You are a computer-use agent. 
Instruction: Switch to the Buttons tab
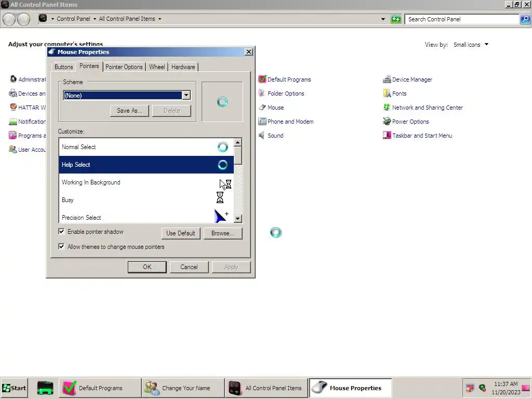(x=63, y=67)
